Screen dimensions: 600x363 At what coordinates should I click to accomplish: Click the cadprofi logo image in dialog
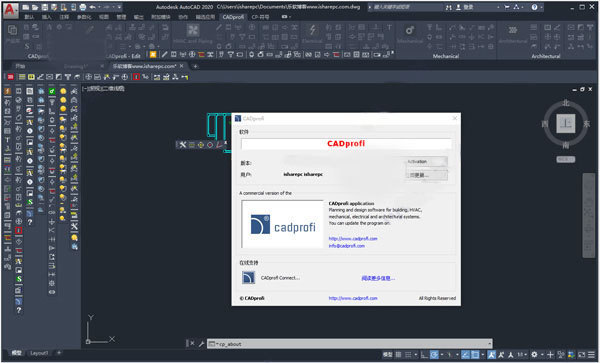pyautogui.click(x=283, y=224)
